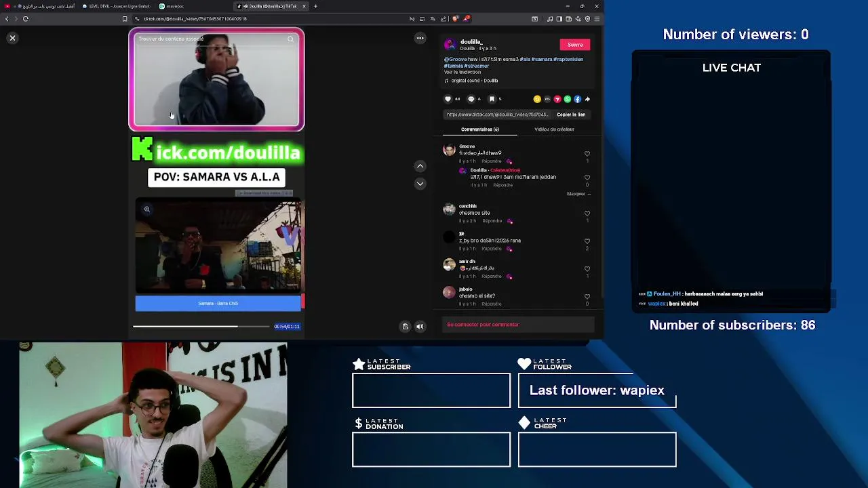868x488 pixels.
Task: Click the magnifier icon on the embedded clip
Action: coord(146,209)
